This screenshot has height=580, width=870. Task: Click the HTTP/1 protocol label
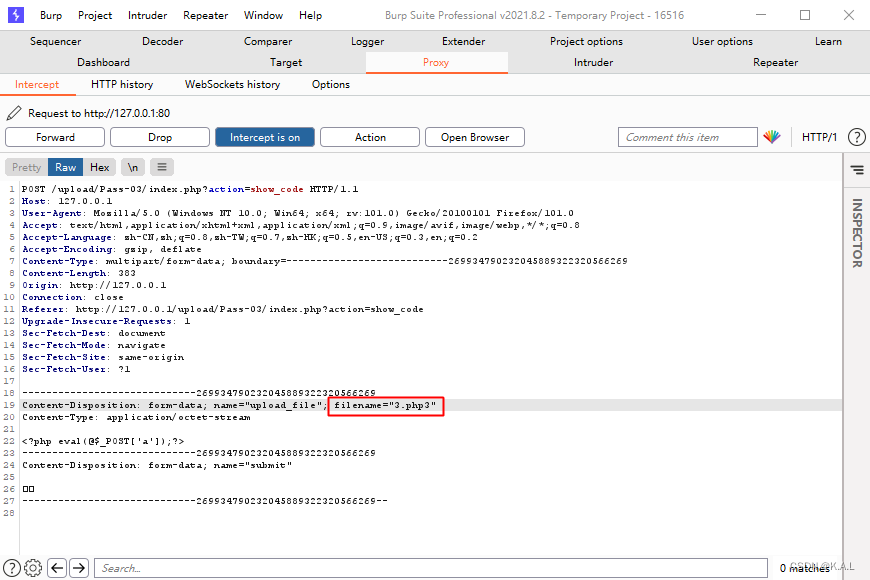click(x=819, y=137)
